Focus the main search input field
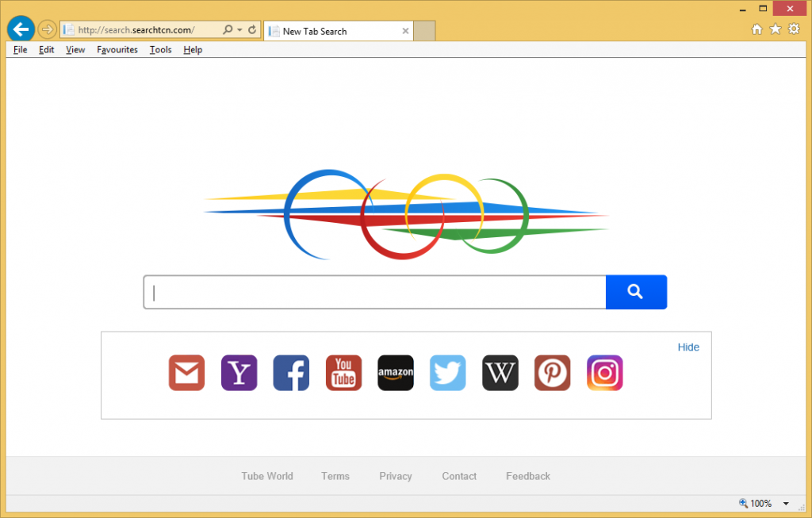The height and width of the screenshot is (518, 812). (x=375, y=292)
